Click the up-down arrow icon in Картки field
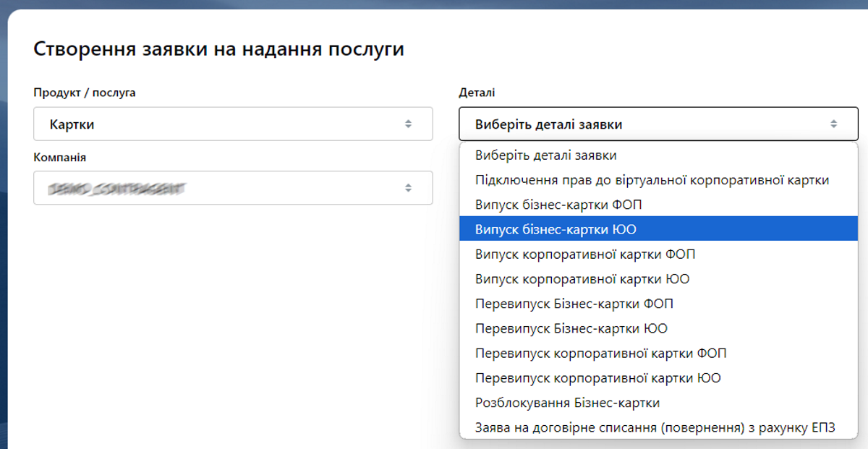Viewport: 868px width, 449px height. (x=408, y=124)
